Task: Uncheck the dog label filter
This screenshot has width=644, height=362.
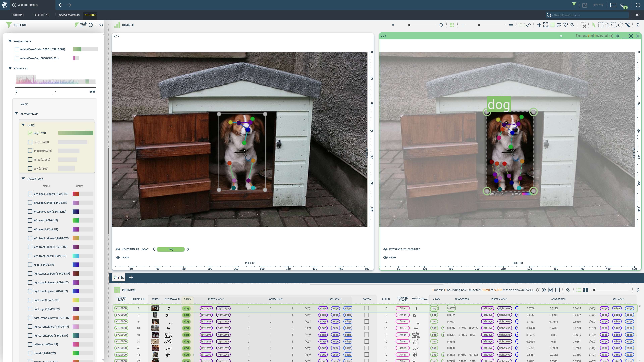Action: (x=30, y=133)
